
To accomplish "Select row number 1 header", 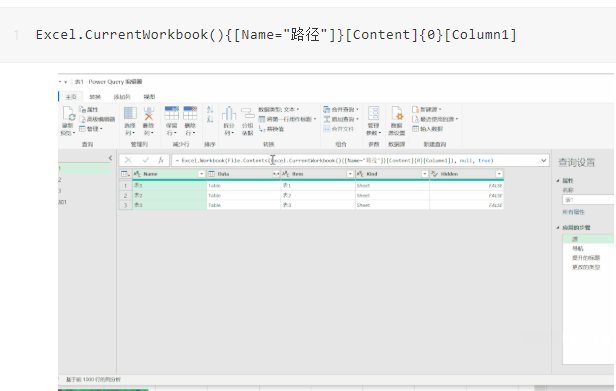I will 126,185.
